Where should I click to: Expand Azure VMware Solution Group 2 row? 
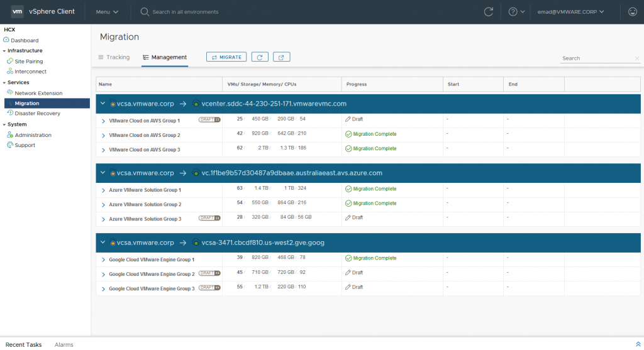[103, 205]
